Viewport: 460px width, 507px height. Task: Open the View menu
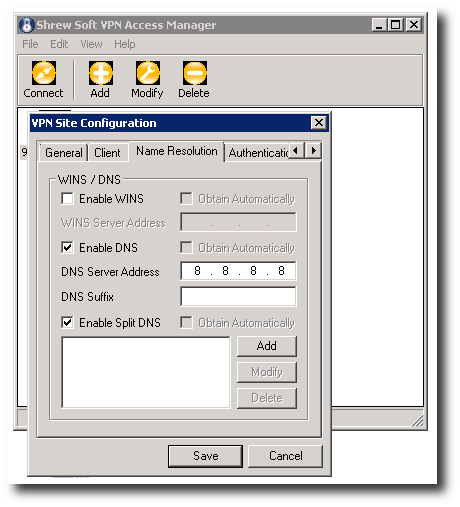[x=91, y=44]
